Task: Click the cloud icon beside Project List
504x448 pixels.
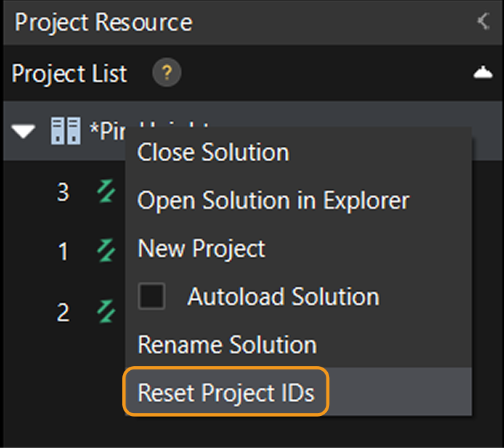Action: (x=483, y=73)
